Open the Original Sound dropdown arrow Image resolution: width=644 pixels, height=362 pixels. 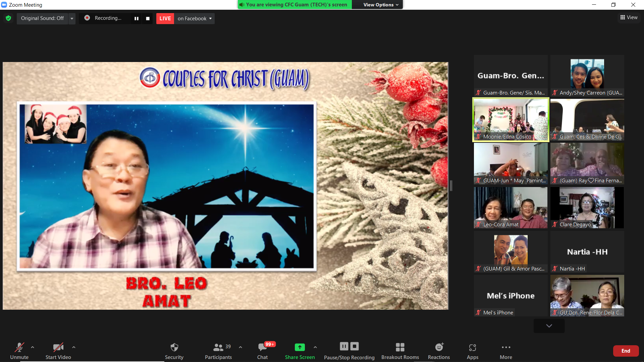tap(72, 18)
